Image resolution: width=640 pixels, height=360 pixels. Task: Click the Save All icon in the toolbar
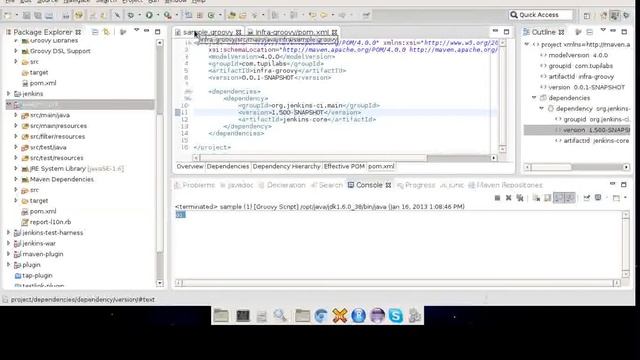(x=38, y=16)
